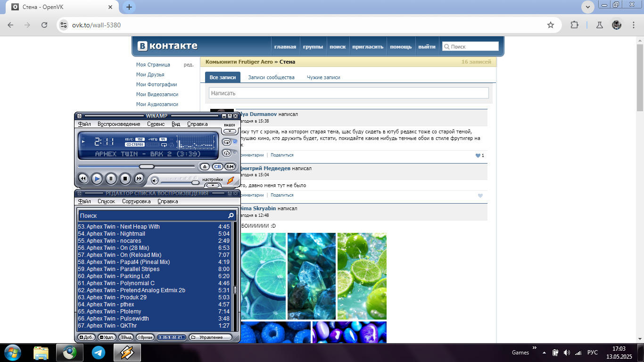Open the Windows Start menu
Screen dimensions: 644x362
pyautogui.click(x=12, y=353)
